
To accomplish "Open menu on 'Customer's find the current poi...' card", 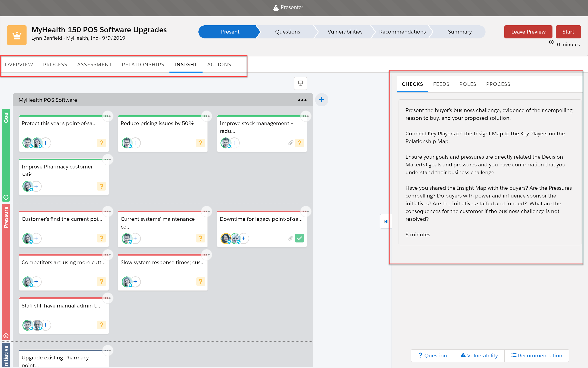I will pyautogui.click(x=107, y=211).
